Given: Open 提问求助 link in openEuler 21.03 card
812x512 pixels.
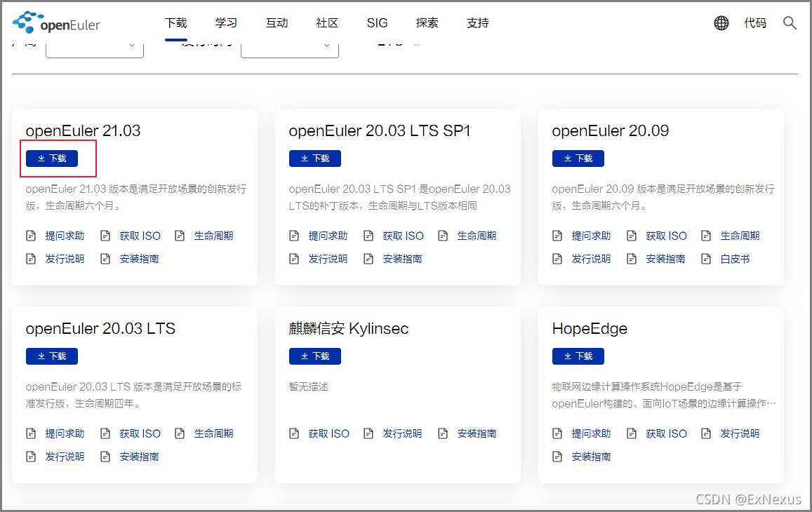Looking at the screenshot, I should [65, 236].
